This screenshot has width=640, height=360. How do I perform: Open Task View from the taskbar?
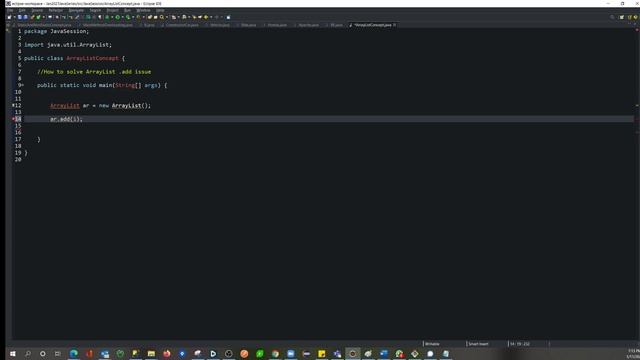point(58,353)
